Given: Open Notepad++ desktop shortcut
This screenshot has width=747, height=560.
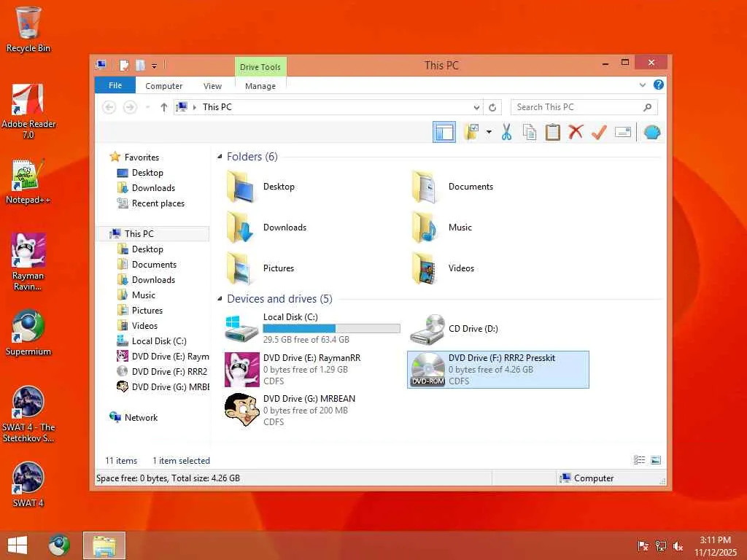Looking at the screenshot, I should pos(28,182).
